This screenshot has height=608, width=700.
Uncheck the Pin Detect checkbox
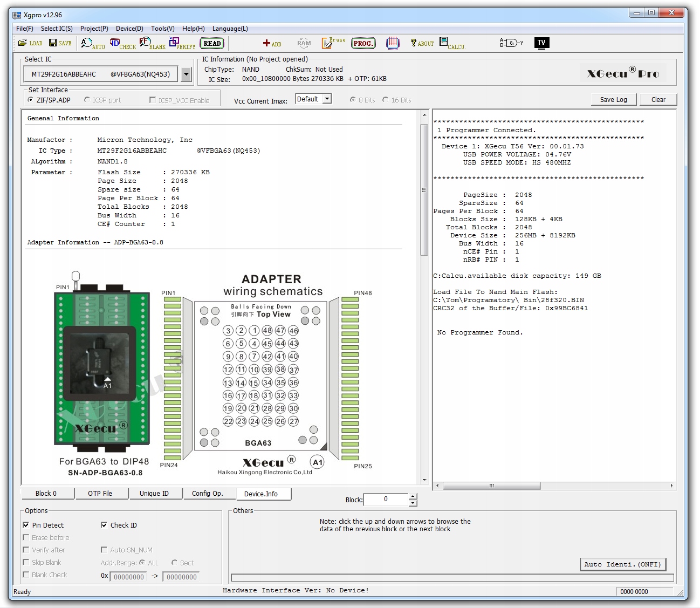[26, 525]
